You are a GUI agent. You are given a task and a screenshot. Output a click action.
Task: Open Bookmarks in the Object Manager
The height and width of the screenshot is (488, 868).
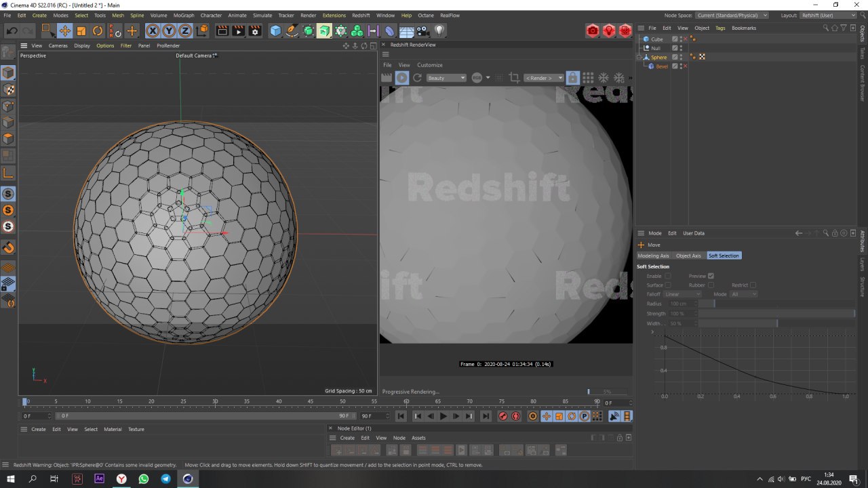coord(744,28)
